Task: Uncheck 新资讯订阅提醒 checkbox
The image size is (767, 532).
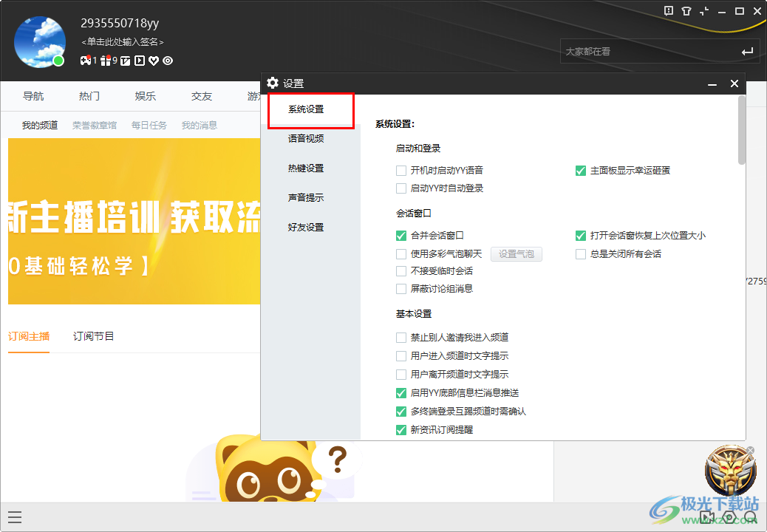Action: pos(401,430)
